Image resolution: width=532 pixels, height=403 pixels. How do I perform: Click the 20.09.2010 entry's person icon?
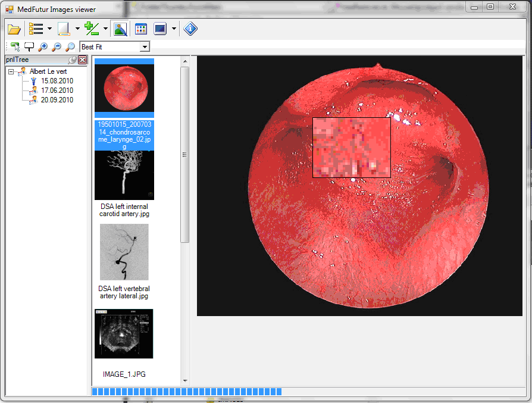tap(33, 100)
